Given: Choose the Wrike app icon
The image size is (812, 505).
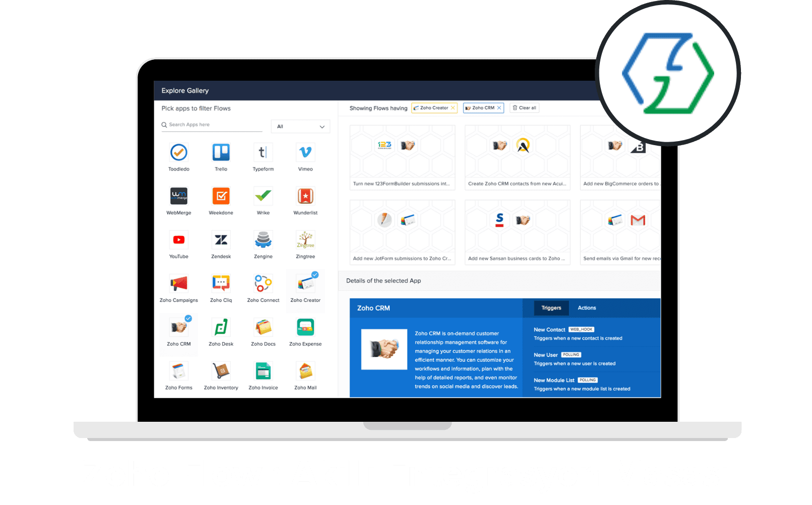Looking at the screenshot, I should 263,196.
